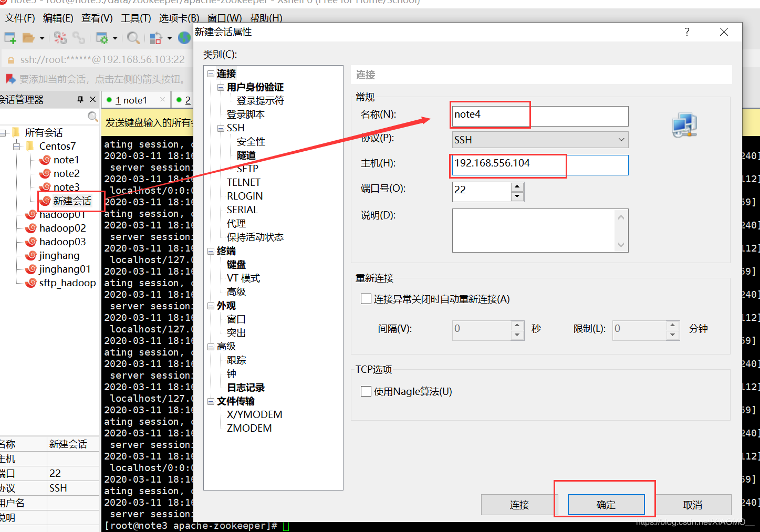Enable the Nagle algorithm checkbox
The width and height of the screenshot is (760, 532).
coord(366,391)
